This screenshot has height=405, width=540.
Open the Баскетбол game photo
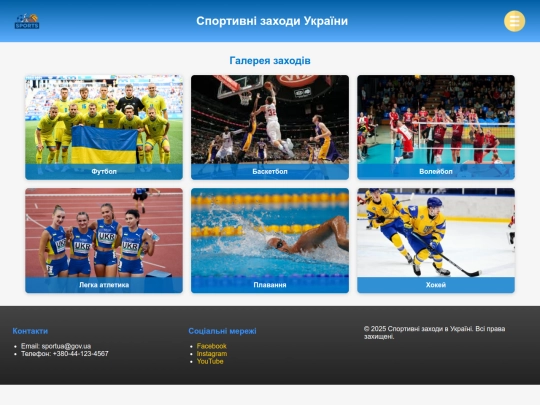270,120
